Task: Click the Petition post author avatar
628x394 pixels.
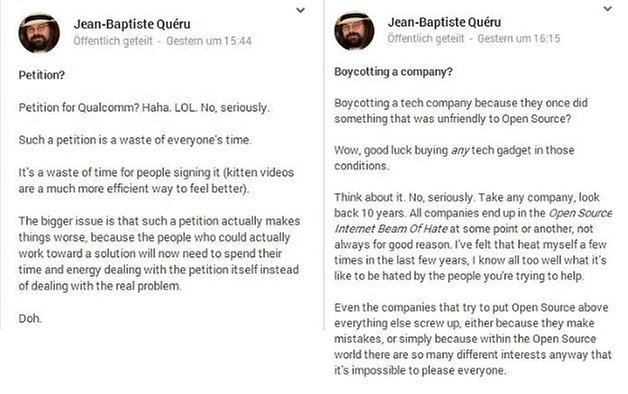Action: coord(39,33)
